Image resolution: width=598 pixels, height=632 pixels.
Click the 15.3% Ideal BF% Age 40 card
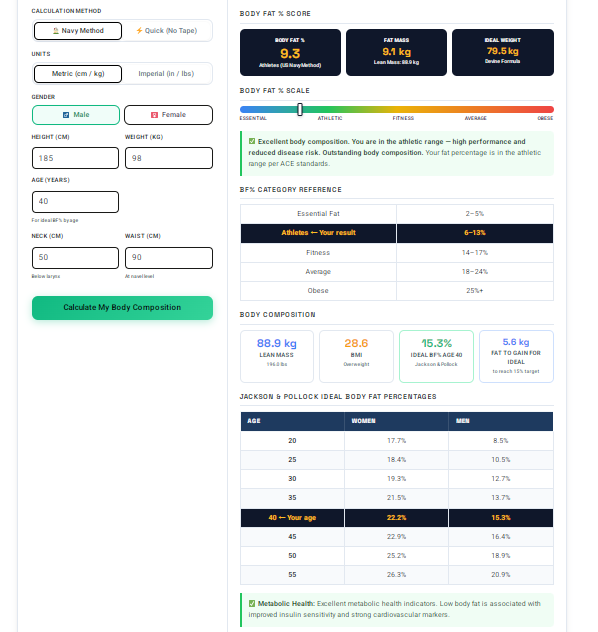436,356
